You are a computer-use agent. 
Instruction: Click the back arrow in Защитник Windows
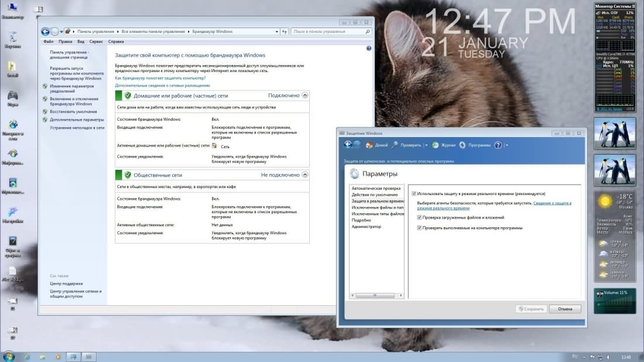pos(348,145)
